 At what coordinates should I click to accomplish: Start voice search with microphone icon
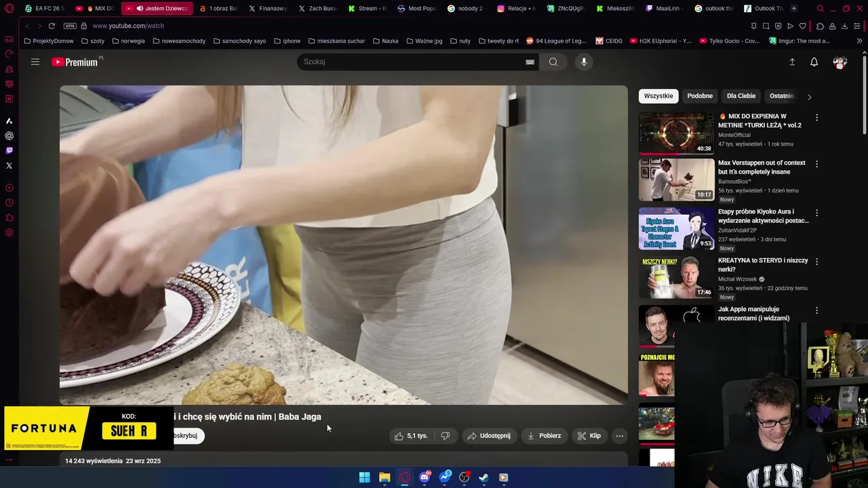click(x=584, y=62)
